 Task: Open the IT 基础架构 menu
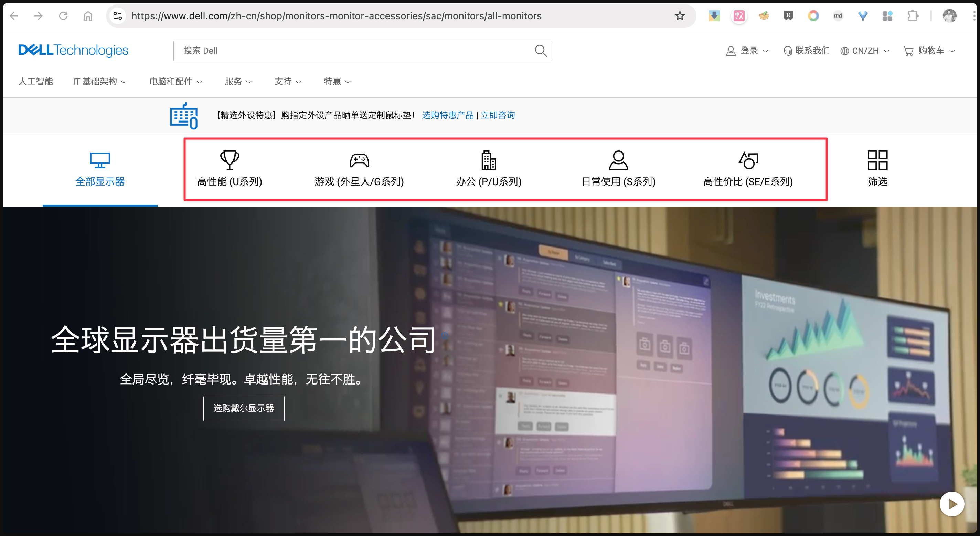pos(100,82)
